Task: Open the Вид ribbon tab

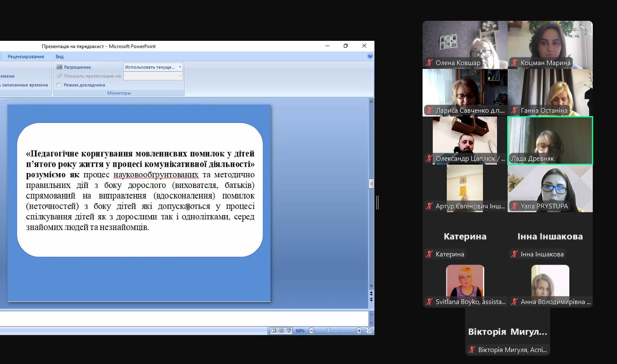Action: [x=60, y=57]
